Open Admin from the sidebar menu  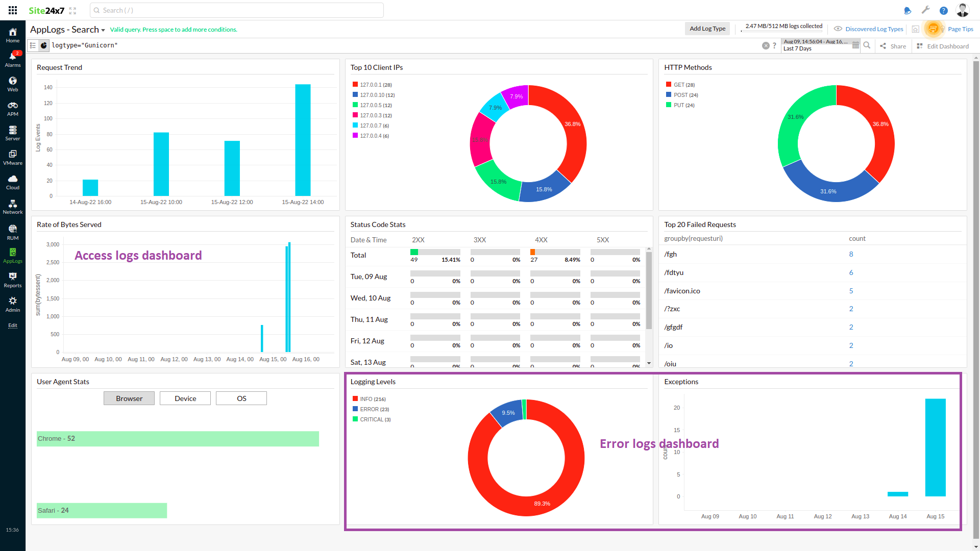13,304
